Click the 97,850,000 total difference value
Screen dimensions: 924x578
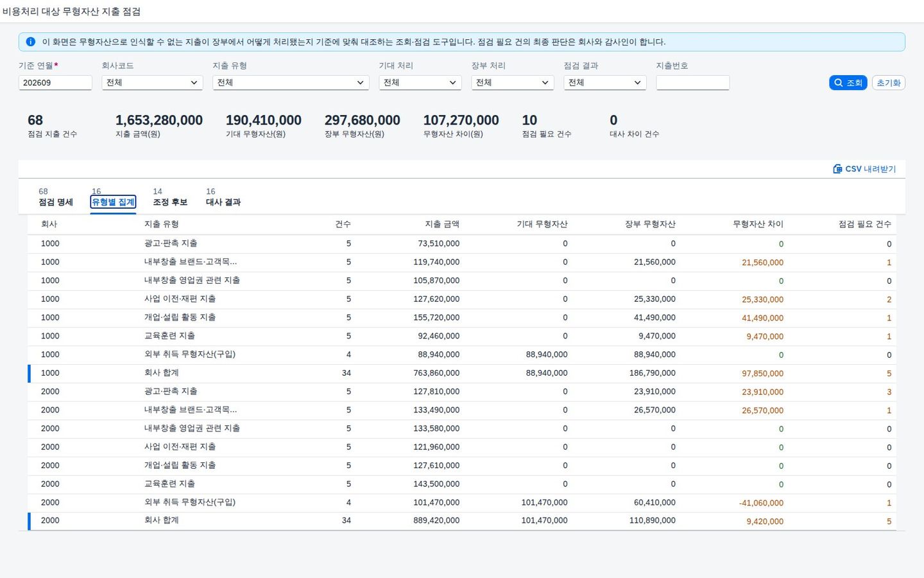[762, 374]
